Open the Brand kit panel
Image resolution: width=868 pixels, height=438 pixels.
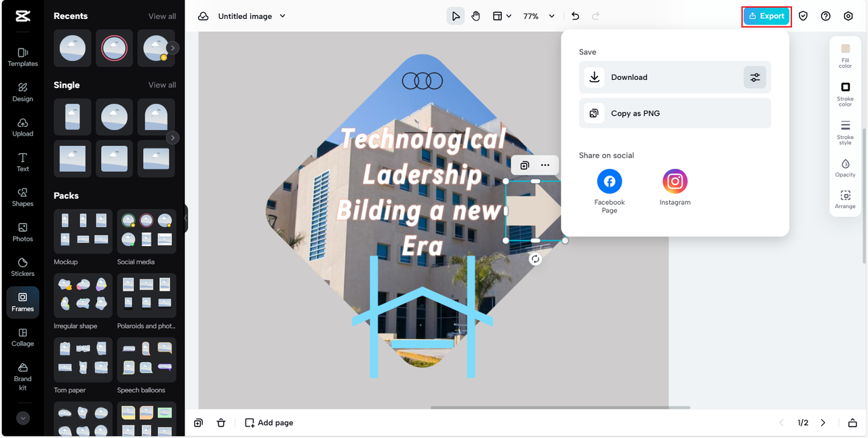[x=22, y=377]
